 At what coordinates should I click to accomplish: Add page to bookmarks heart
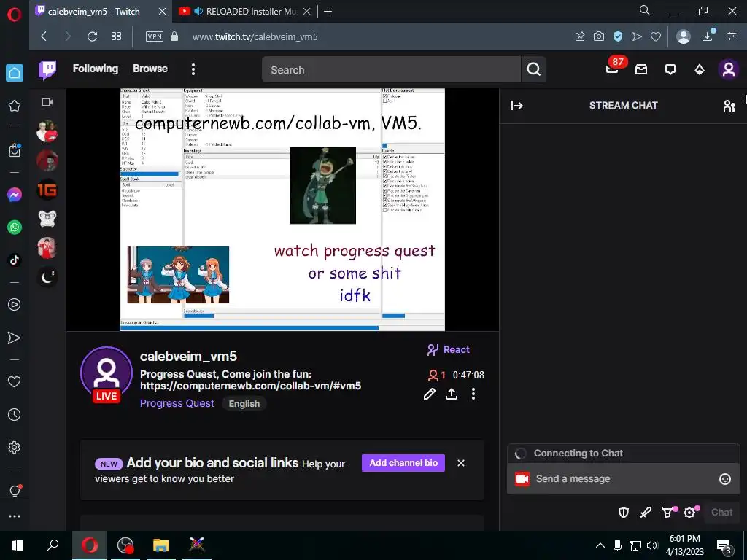click(x=656, y=36)
